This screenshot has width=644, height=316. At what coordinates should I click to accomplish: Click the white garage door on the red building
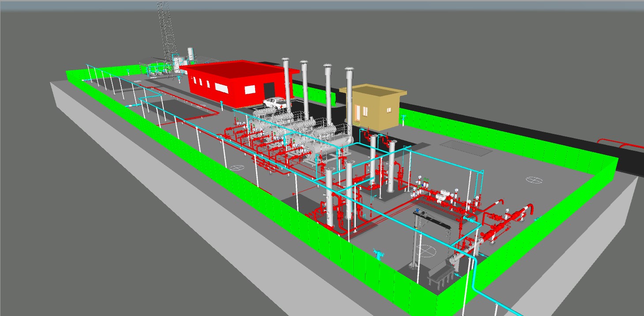(250, 89)
